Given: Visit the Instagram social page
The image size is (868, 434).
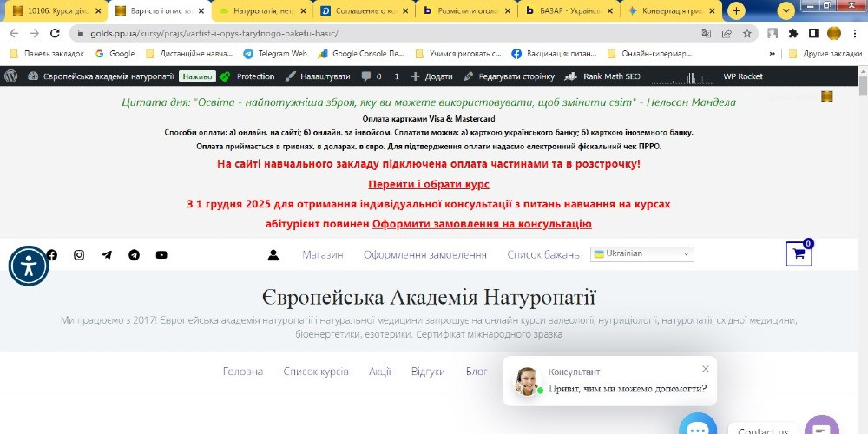Looking at the screenshot, I should pyautogui.click(x=79, y=254).
